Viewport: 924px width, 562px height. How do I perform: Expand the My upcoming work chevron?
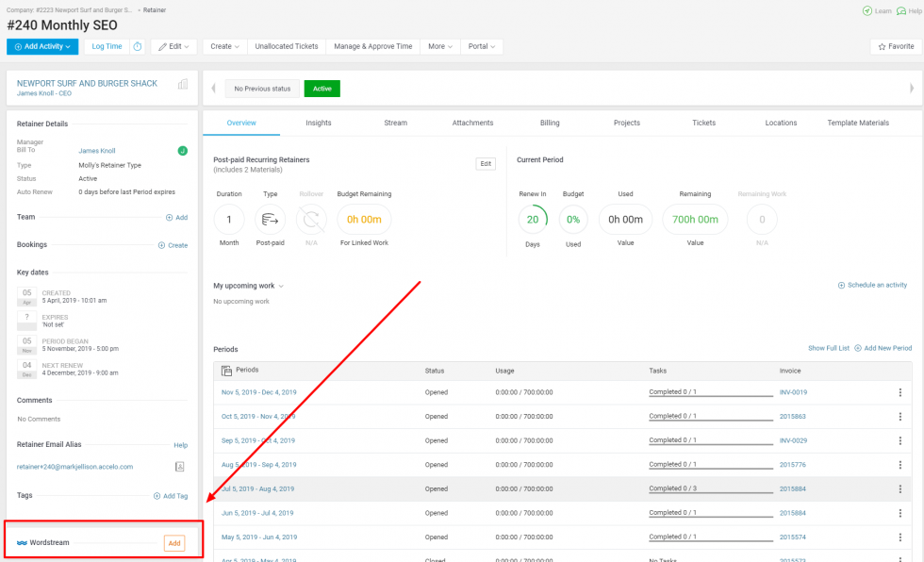[x=281, y=286]
